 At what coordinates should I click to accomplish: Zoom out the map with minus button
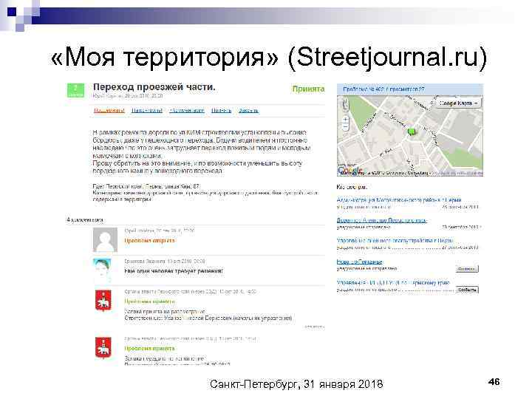(x=346, y=127)
